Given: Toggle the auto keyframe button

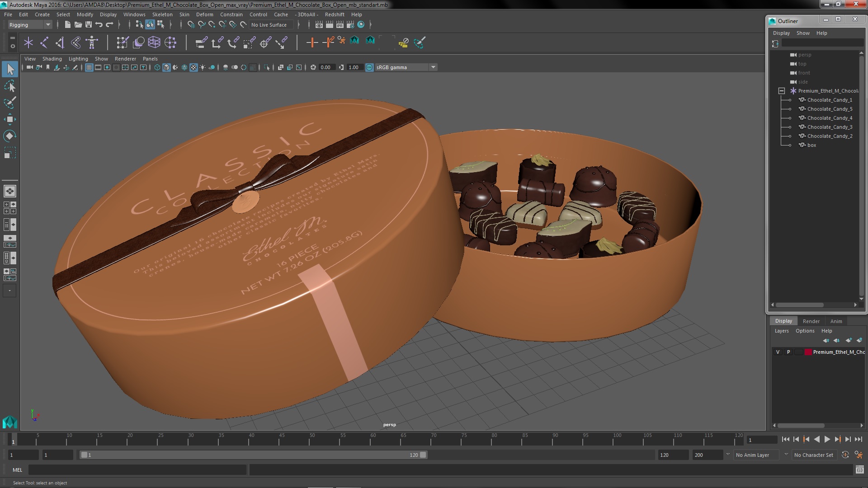Looking at the screenshot, I should click(x=845, y=455).
